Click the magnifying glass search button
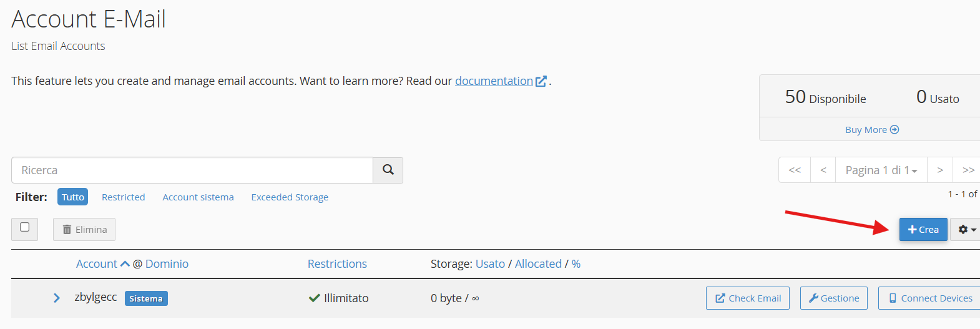 388,170
